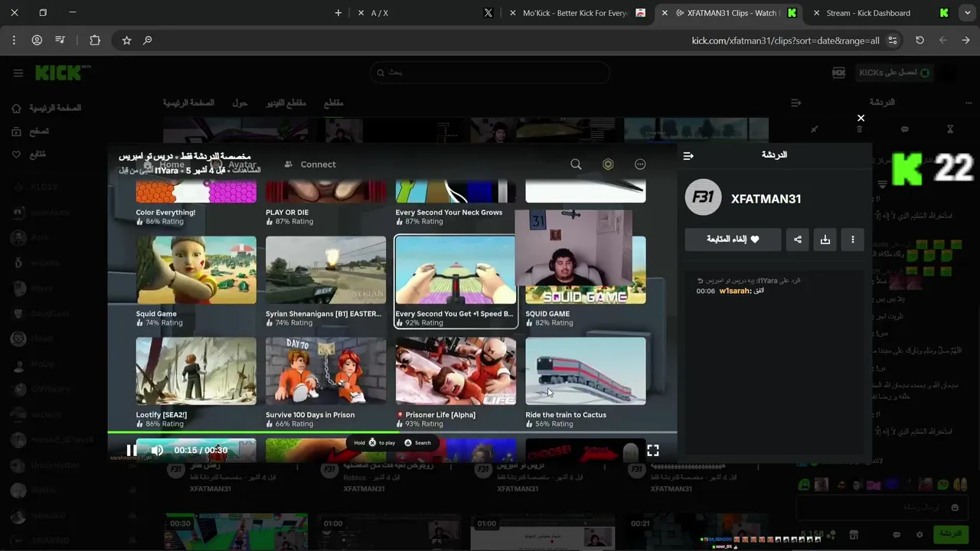Open browser three-dot menu
The height and width of the screenshot is (551, 980).
click(14, 41)
